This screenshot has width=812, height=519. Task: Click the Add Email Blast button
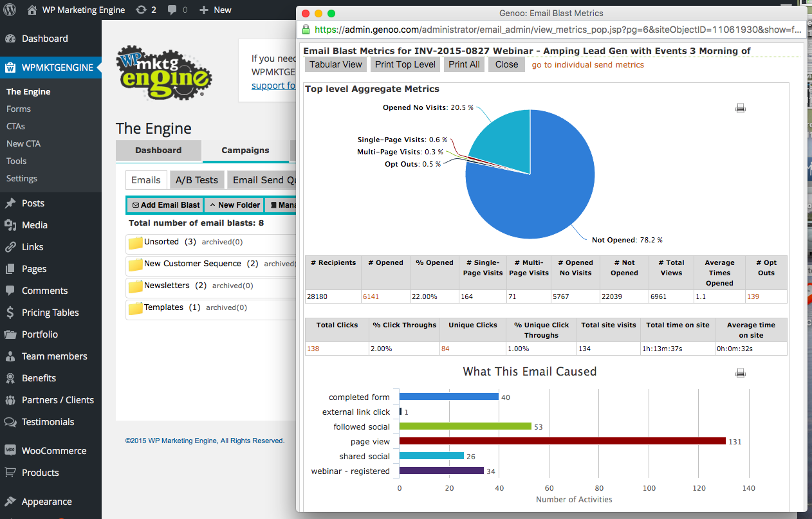tap(165, 205)
